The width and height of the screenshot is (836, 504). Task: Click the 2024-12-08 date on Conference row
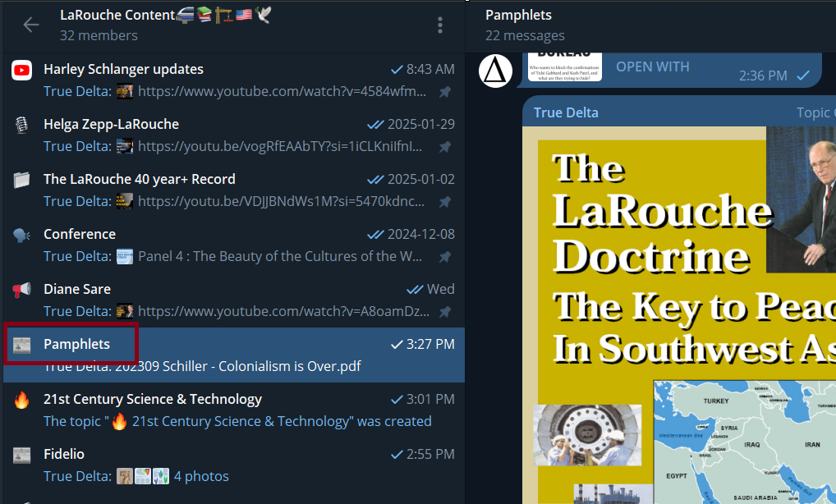(x=420, y=234)
